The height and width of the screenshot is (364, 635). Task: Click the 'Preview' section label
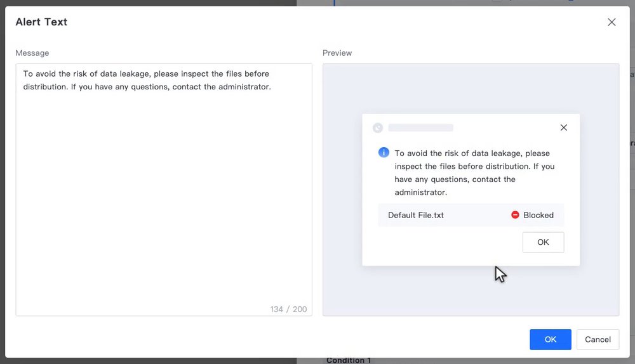(337, 53)
